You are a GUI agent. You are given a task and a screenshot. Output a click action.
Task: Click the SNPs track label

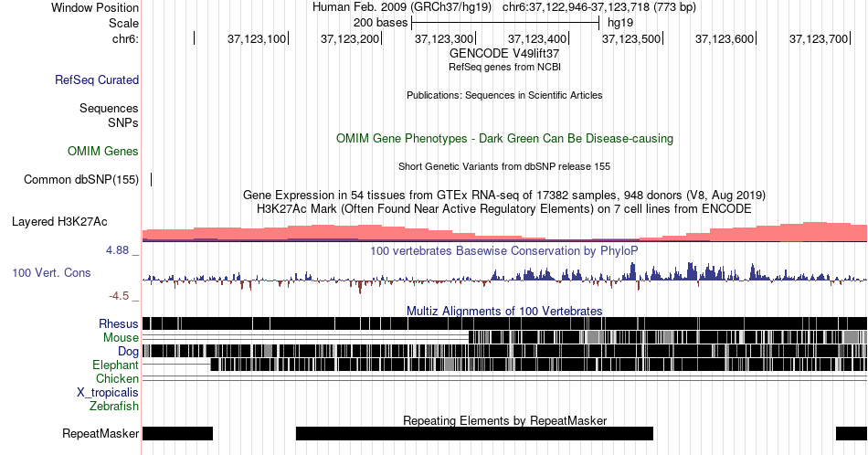point(123,122)
